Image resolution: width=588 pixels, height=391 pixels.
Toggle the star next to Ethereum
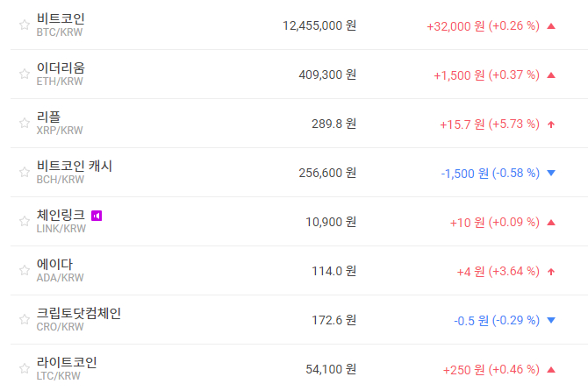(24, 75)
